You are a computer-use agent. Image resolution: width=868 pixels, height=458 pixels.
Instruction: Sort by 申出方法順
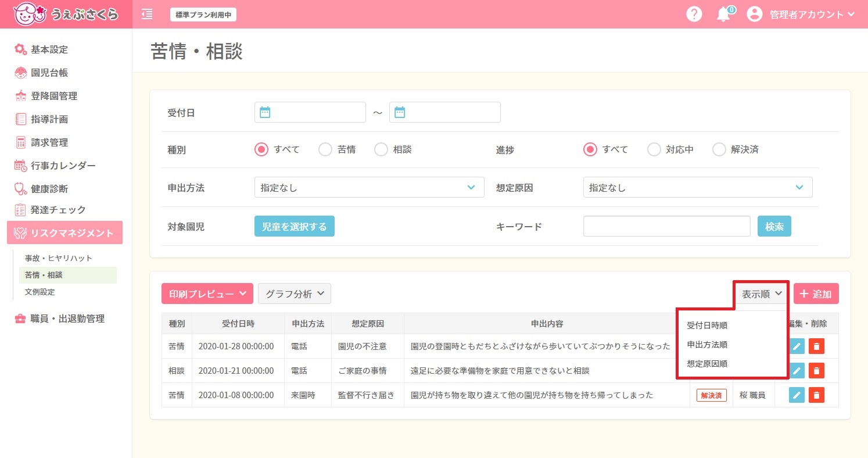pos(707,345)
